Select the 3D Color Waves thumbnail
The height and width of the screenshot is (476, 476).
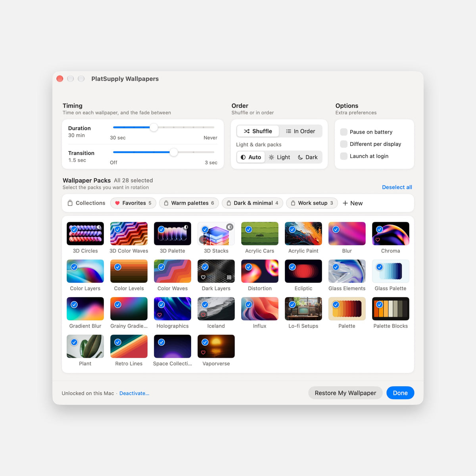click(129, 234)
